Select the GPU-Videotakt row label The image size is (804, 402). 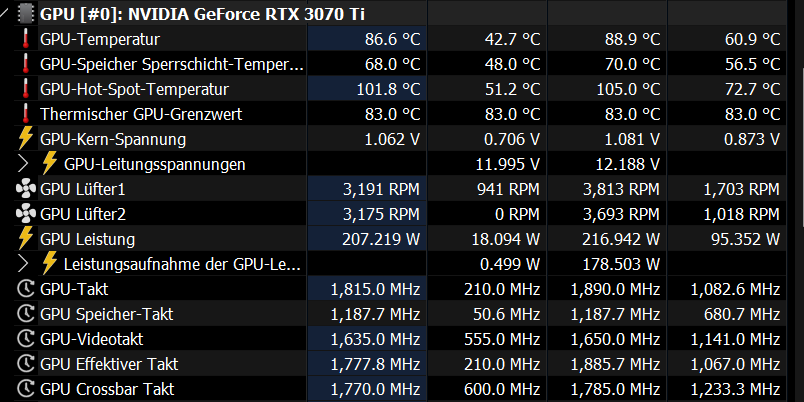pos(92,339)
